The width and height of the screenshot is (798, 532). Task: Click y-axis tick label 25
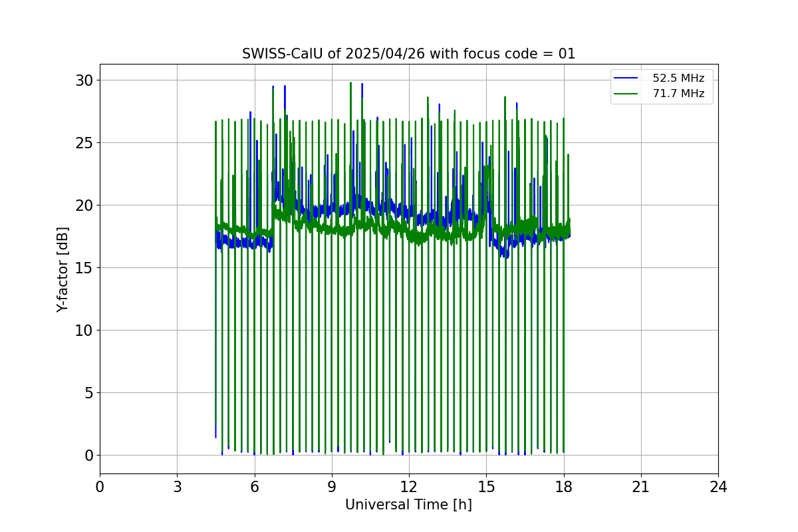(x=84, y=143)
